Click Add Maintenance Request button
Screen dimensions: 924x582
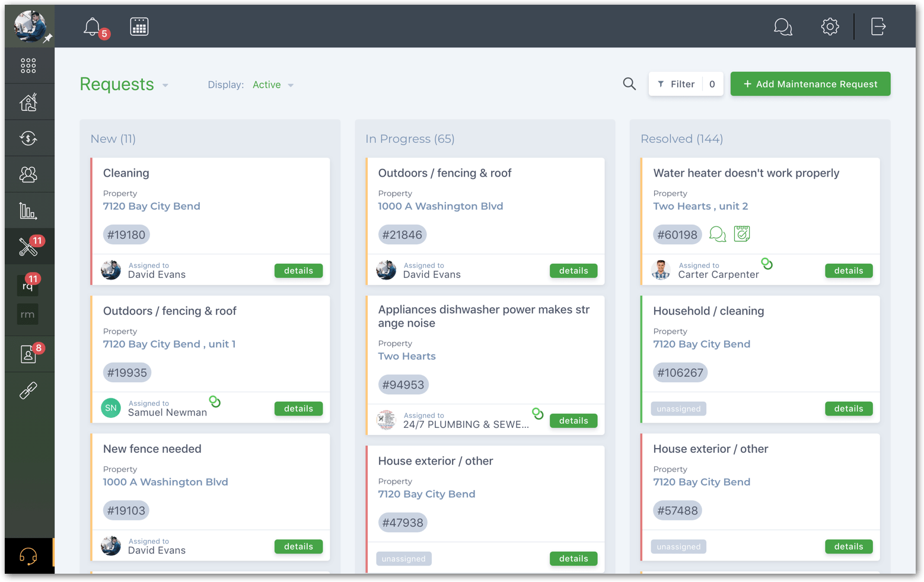pos(810,84)
